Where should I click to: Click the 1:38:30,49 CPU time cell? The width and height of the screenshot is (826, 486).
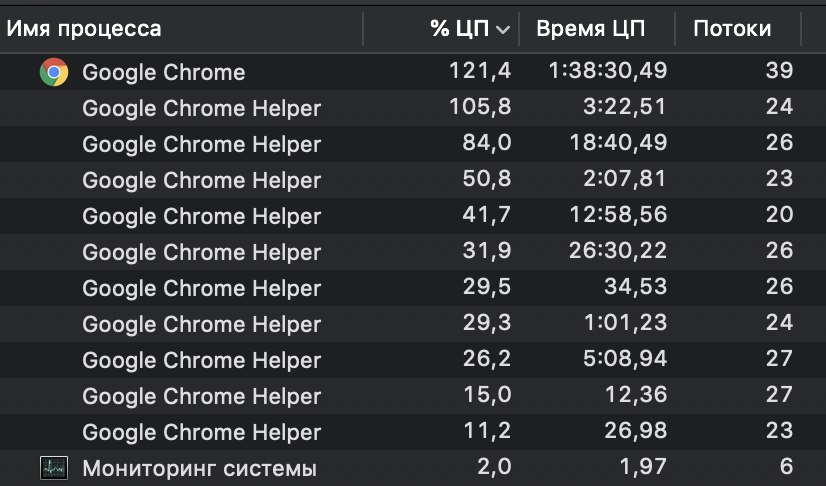click(608, 71)
